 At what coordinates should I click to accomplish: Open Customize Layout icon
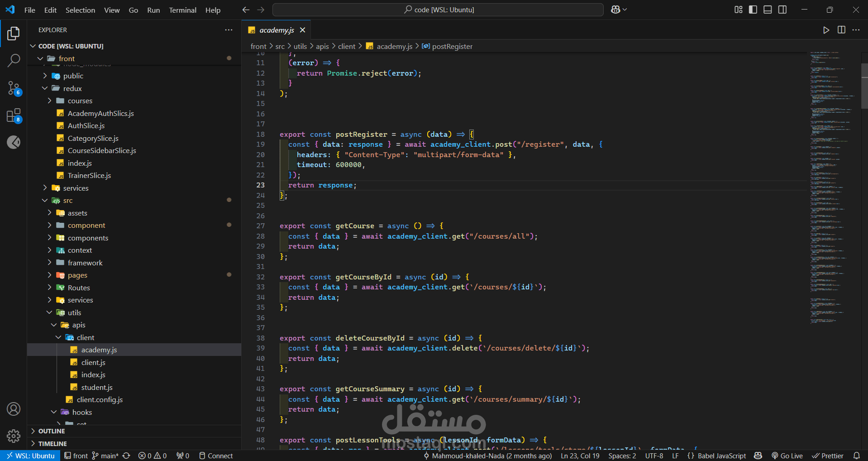(x=739, y=10)
